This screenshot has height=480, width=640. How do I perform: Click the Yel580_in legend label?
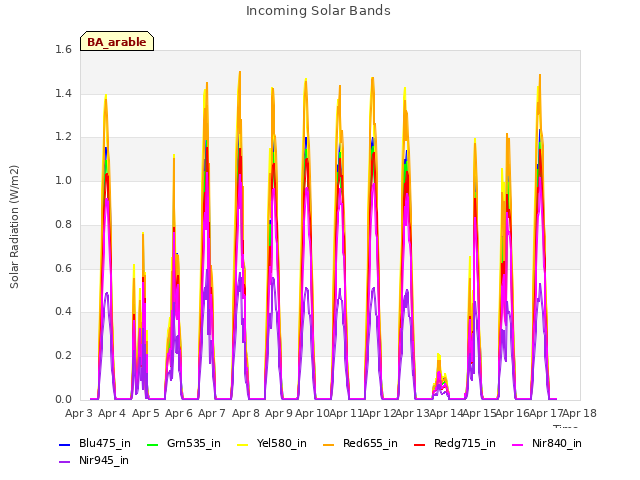click(282, 443)
